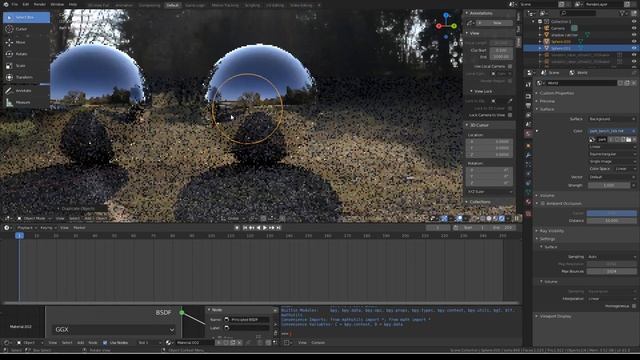Click the Play reverse button in timeline
The height and width of the screenshot is (360, 640).
tap(258, 228)
